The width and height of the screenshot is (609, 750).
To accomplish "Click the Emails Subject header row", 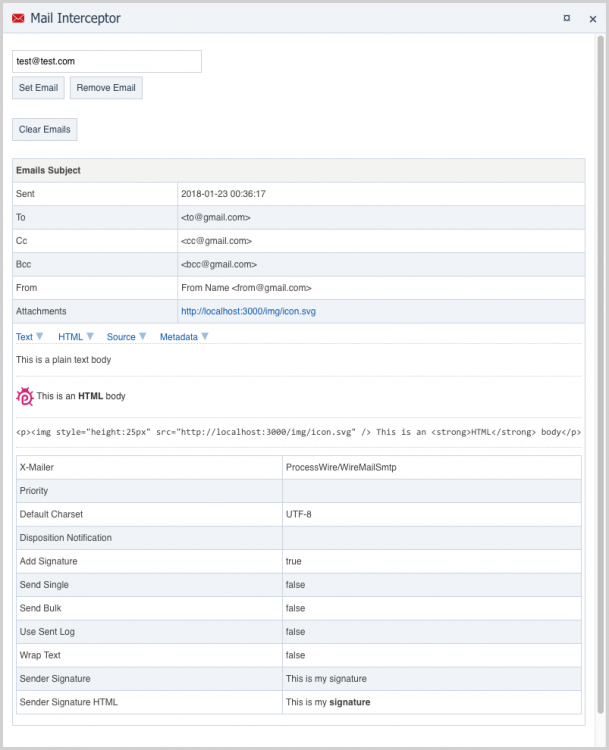I will pyautogui.click(x=298, y=170).
